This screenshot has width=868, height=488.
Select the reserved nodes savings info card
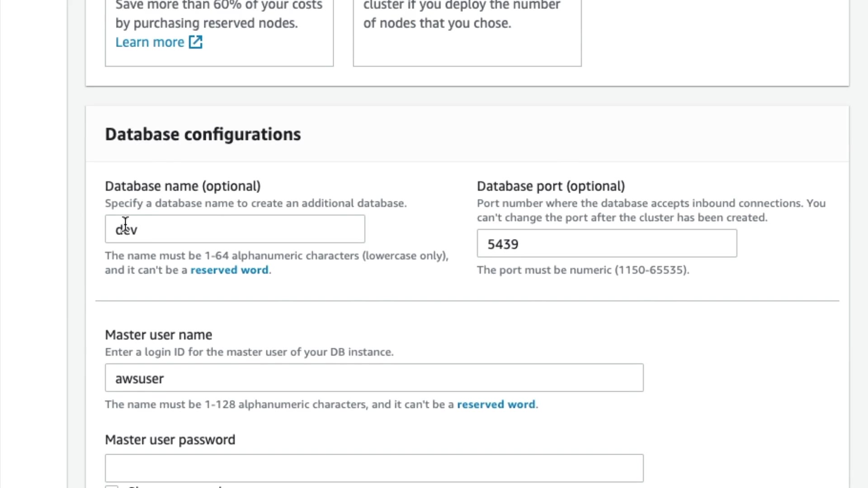point(219,32)
